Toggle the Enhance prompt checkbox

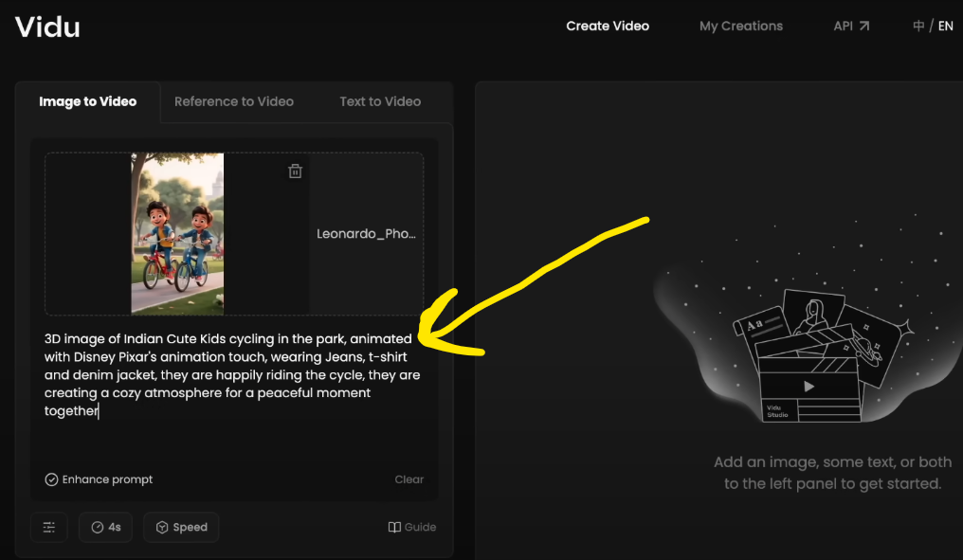[x=51, y=479]
